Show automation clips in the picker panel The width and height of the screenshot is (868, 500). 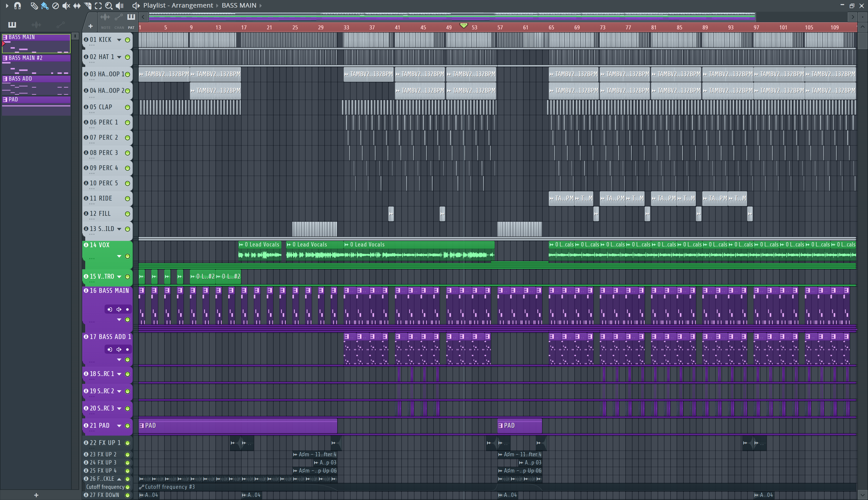pyautogui.click(x=60, y=24)
